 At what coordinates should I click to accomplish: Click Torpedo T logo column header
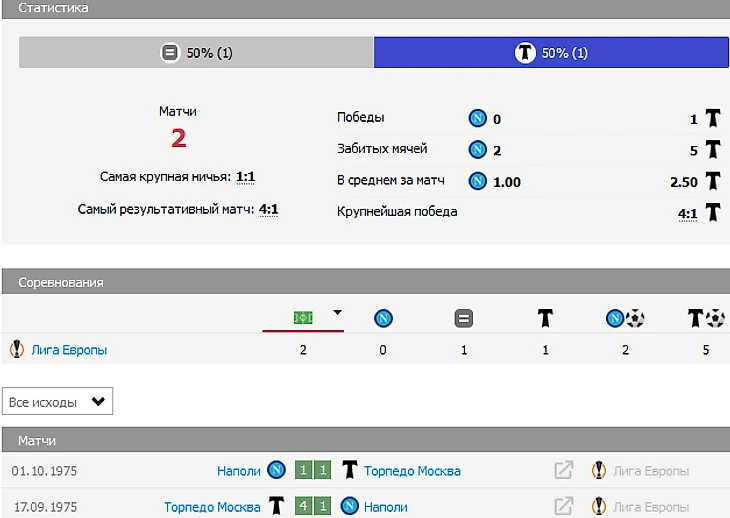pos(545,318)
